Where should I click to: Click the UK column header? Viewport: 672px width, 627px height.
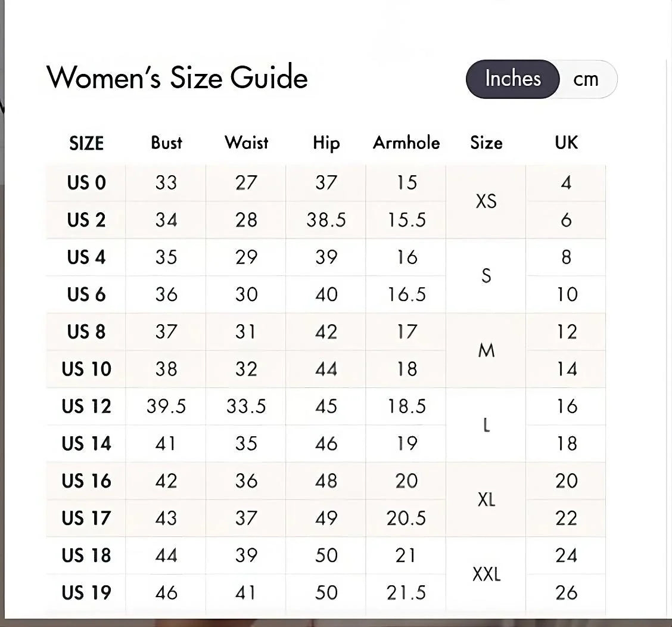[x=566, y=143]
